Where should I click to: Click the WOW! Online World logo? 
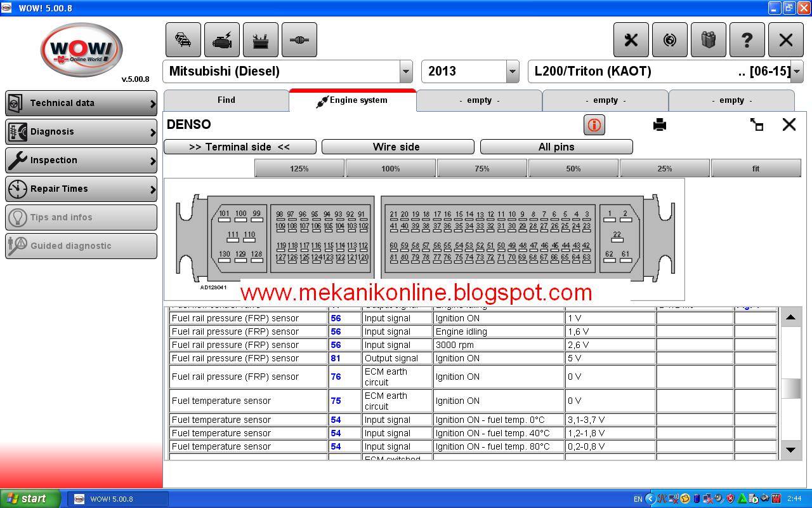click(81, 50)
